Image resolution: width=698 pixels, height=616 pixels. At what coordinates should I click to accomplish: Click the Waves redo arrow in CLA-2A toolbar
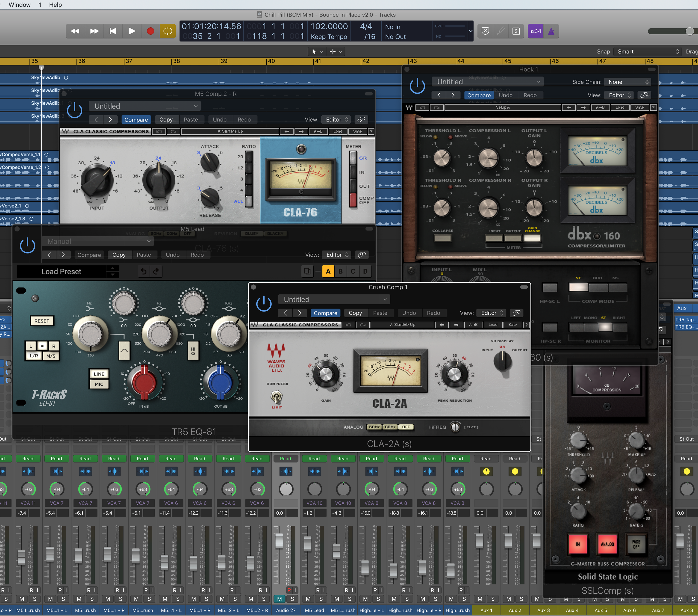(x=363, y=325)
